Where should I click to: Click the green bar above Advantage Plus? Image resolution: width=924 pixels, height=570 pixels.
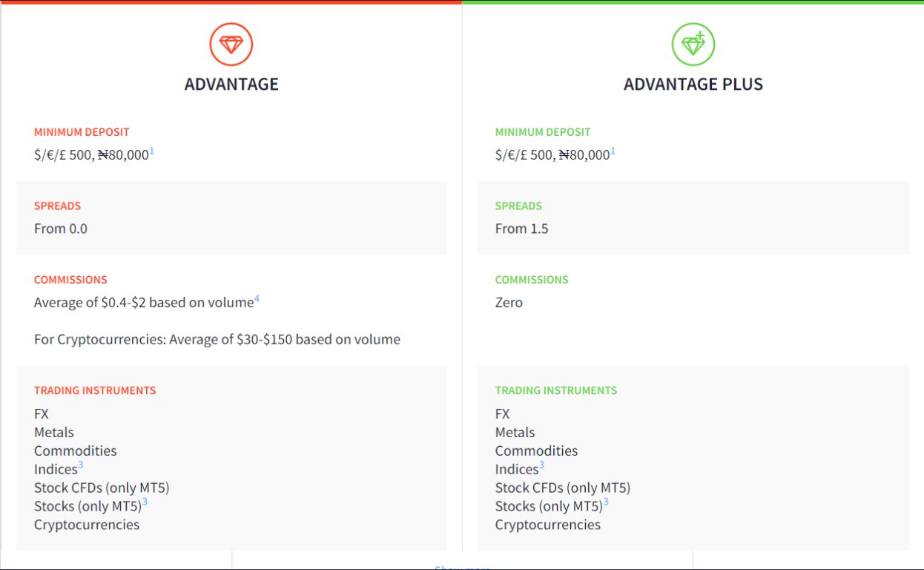click(693, 2)
